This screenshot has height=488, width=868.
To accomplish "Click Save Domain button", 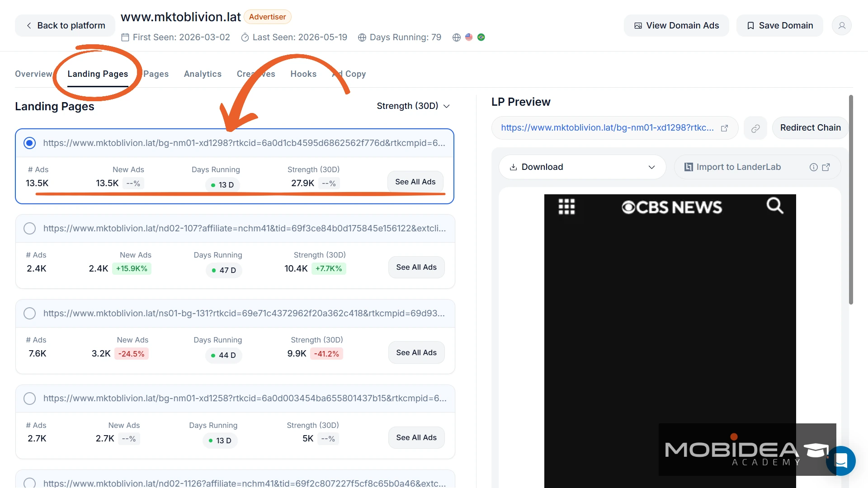I will (780, 26).
